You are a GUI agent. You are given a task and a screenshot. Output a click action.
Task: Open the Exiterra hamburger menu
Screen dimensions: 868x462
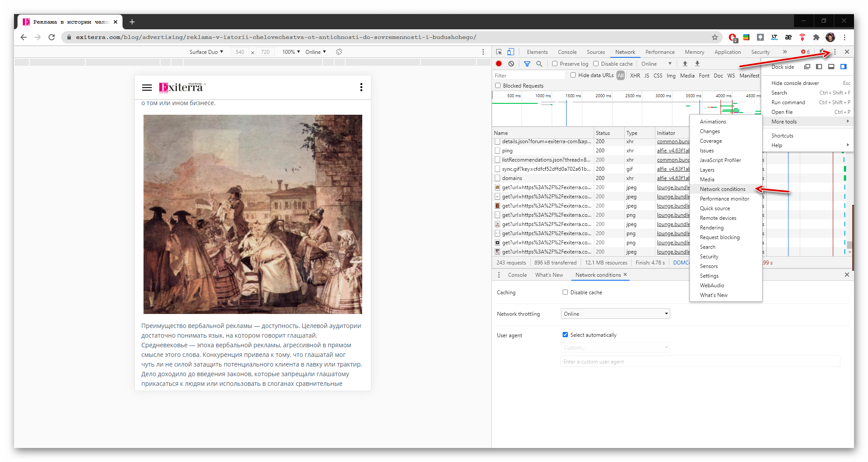147,88
